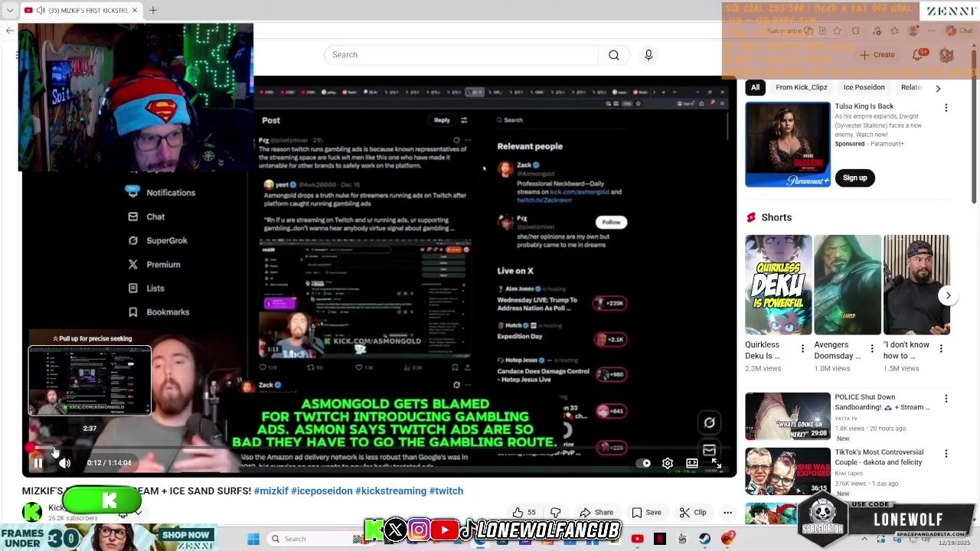
Task: Click the #iceposeidon hashtag link
Action: click(x=322, y=491)
